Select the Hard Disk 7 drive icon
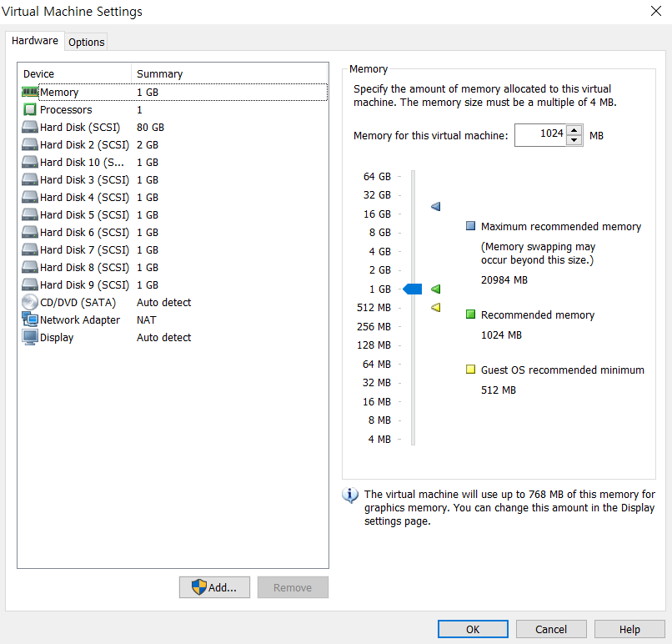The width and height of the screenshot is (672, 644). (29, 250)
